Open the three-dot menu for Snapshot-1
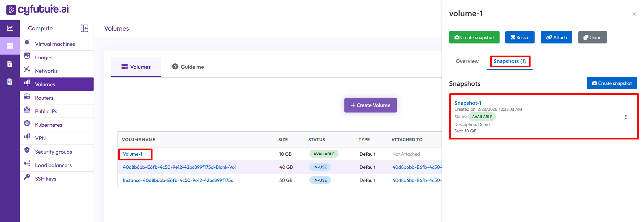Viewport: 644px width, 222px height. coord(625,117)
